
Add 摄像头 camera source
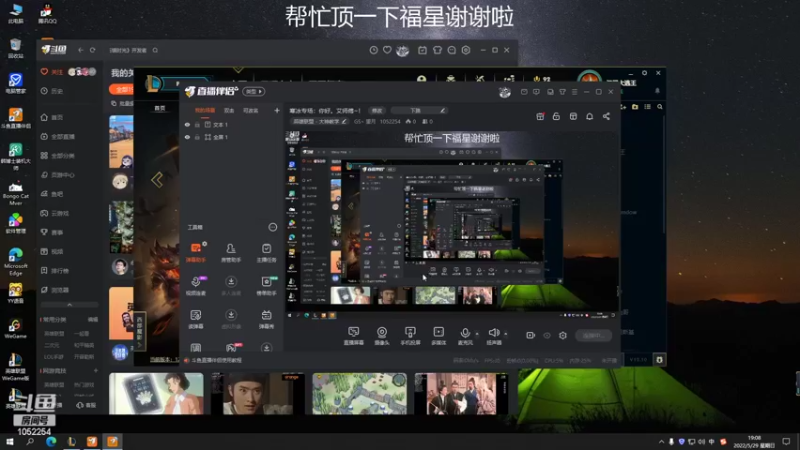(x=382, y=336)
